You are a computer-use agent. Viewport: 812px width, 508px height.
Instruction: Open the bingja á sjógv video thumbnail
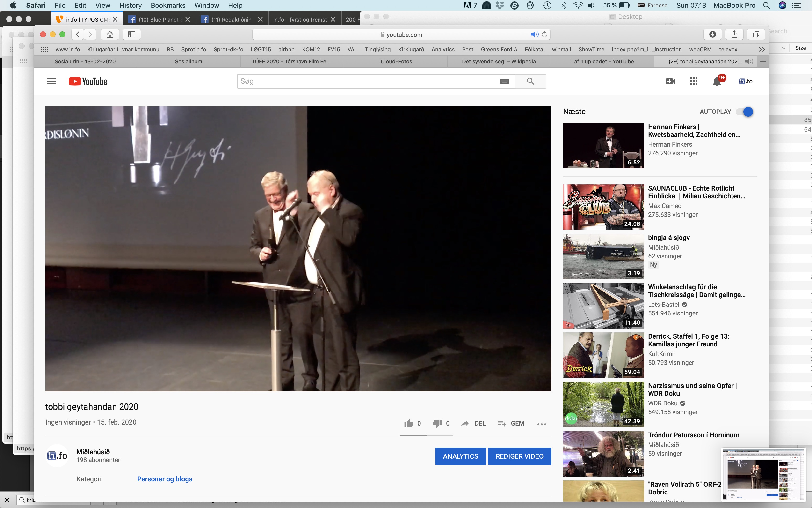click(x=603, y=256)
